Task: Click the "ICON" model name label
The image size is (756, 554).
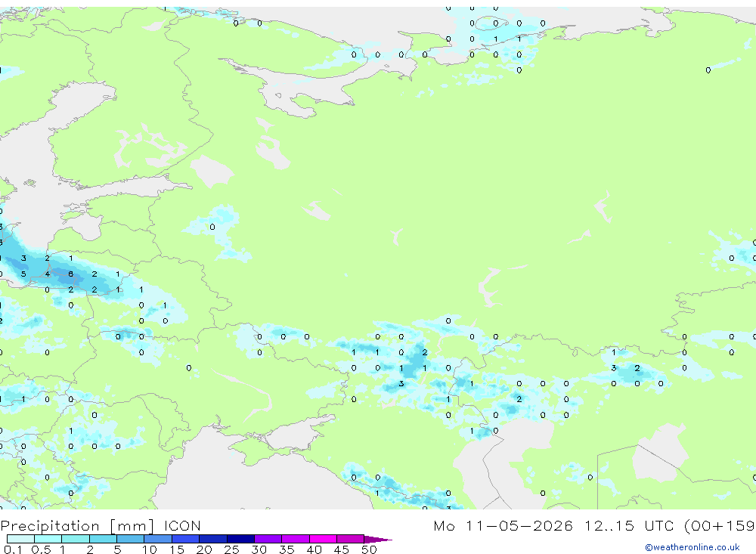Action: 182,525
